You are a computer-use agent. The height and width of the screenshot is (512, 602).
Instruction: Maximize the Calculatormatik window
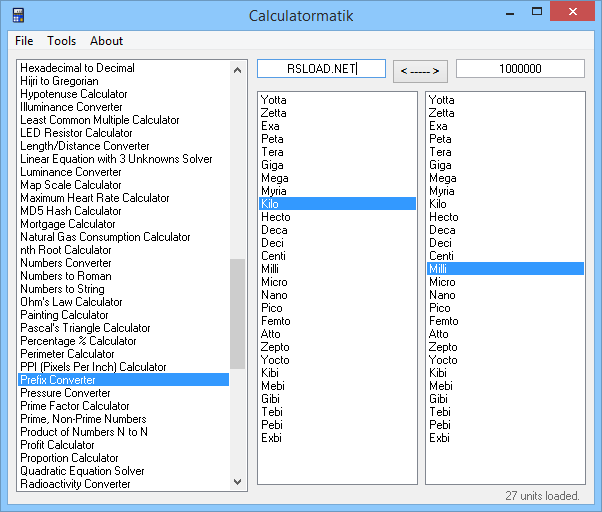[x=537, y=12]
